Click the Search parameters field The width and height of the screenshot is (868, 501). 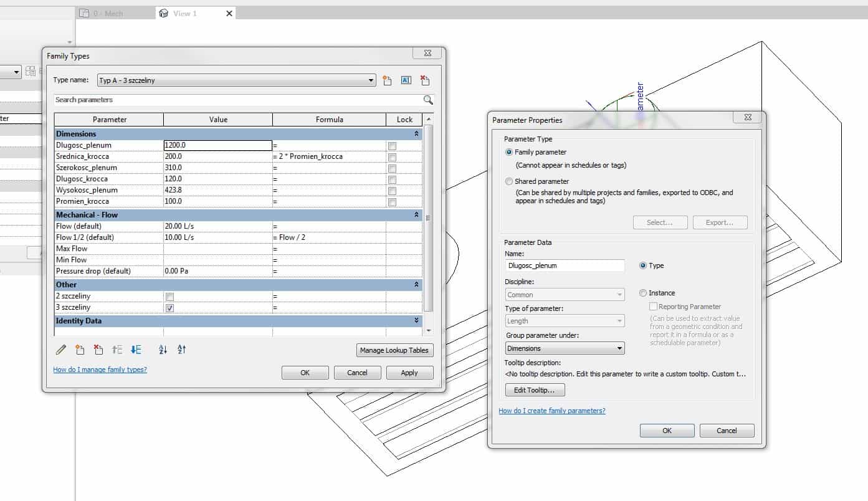pos(237,100)
